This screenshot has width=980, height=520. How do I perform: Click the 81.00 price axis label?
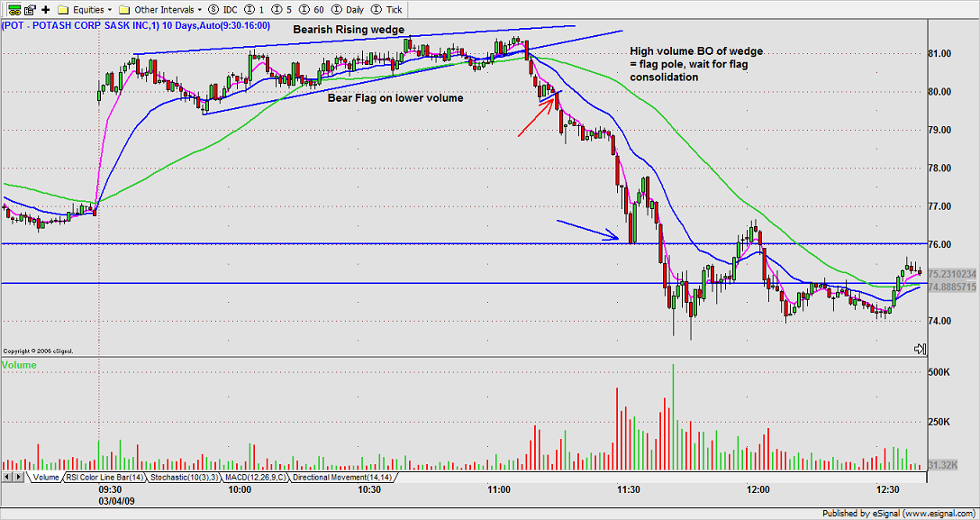(941, 54)
